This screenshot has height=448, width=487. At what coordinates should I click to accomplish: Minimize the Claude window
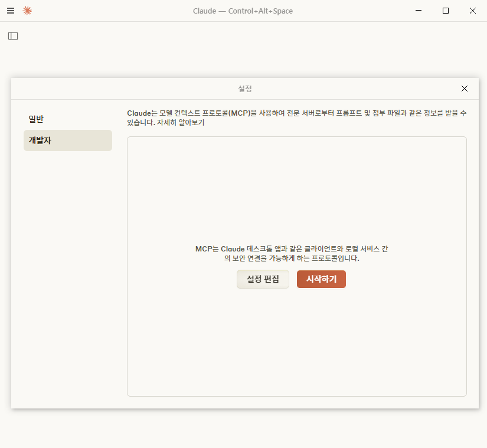coord(419,11)
